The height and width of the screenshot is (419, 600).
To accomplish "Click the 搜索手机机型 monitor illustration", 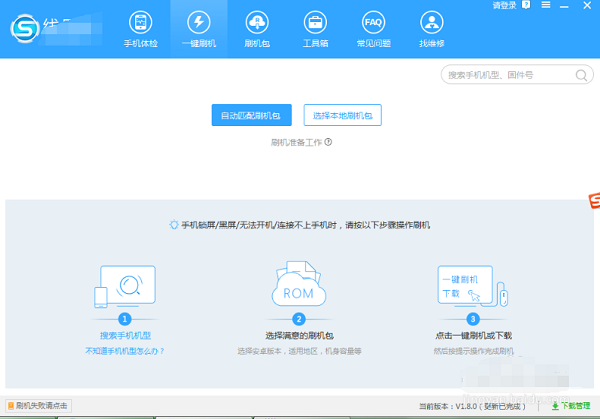I will pyautogui.click(x=125, y=287).
